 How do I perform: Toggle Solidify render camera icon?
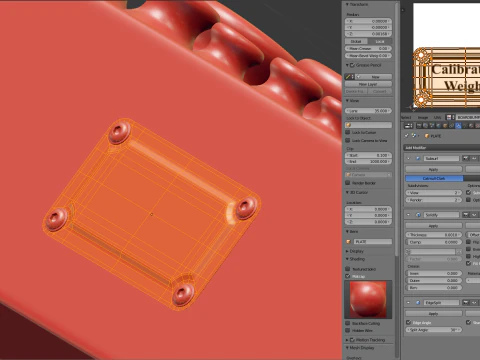click(466, 215)
